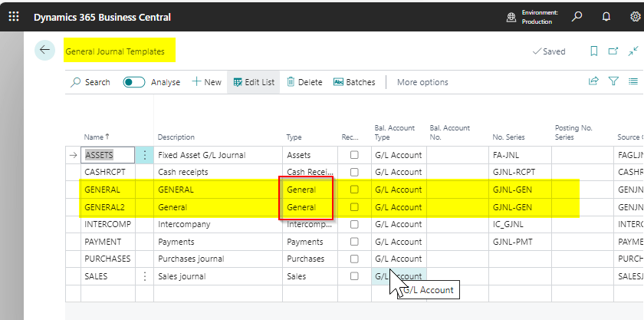
Task: Click the share icon in toolbar
Action: click(593, 81)
